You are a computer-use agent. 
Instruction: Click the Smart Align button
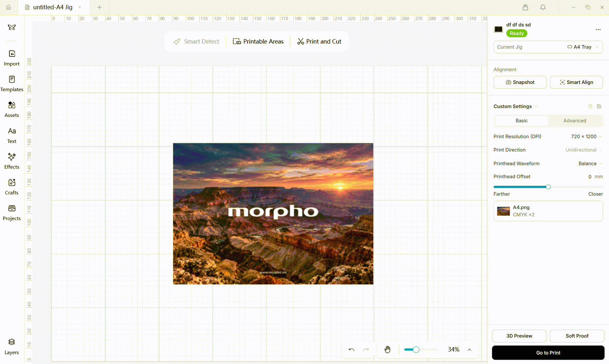(576, 82)
